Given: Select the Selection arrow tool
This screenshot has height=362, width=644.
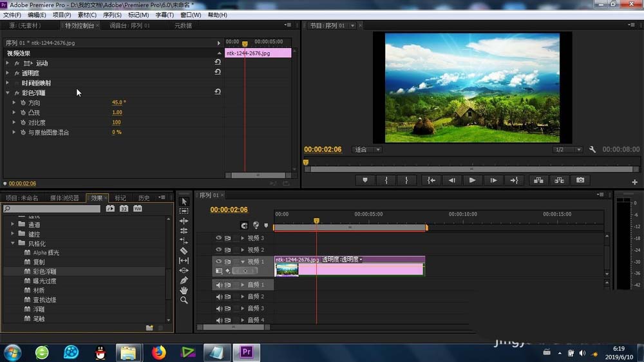Looking at the screenshot, I should click(184, 202).
